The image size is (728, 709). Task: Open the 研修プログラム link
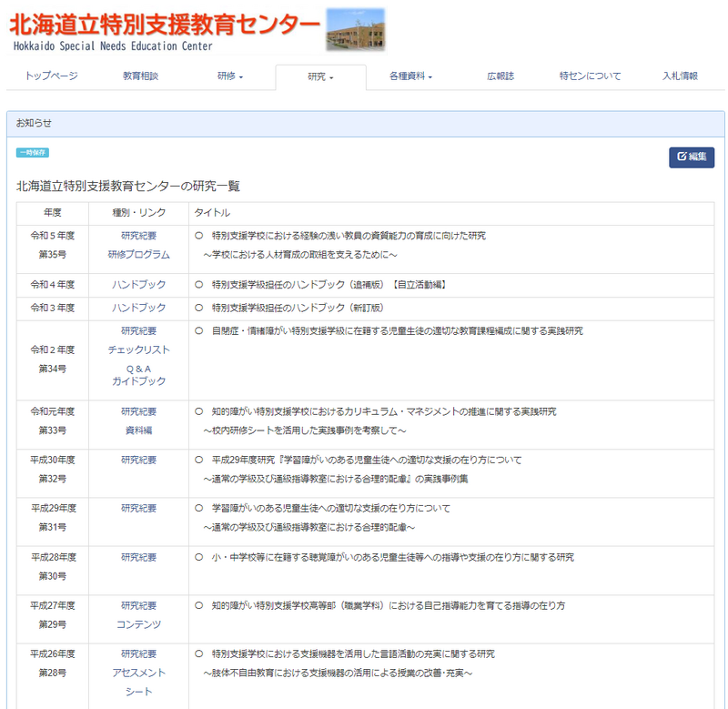pyautogui.click(x=139, y=255)
